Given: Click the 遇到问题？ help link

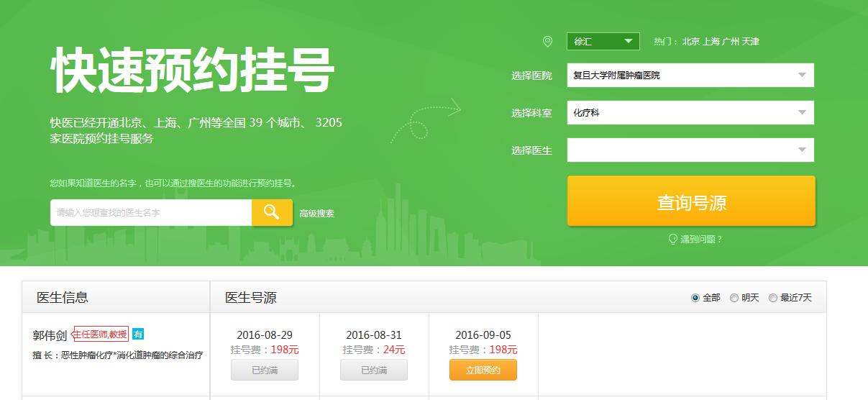Looking at the screenshot, I should point(701,239).
